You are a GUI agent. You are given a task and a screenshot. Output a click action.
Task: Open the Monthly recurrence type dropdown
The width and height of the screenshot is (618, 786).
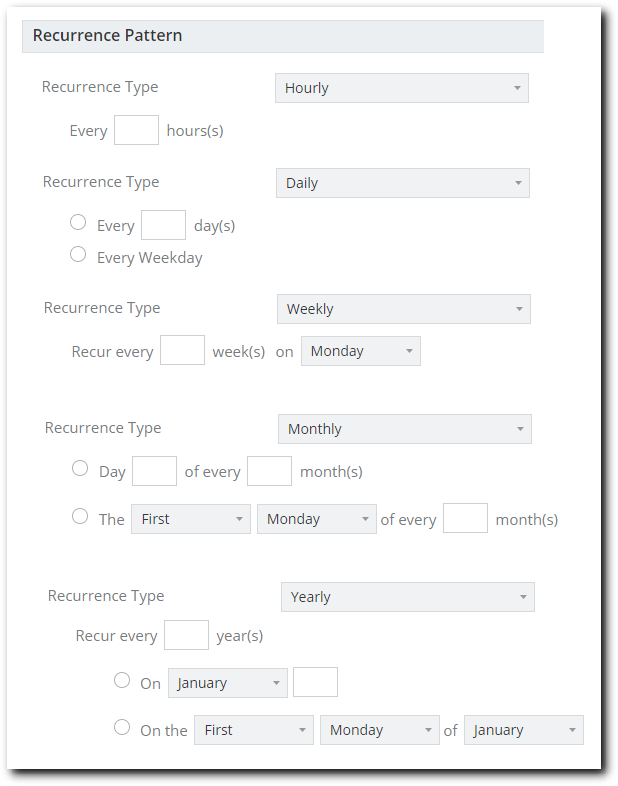click(404, 429)
